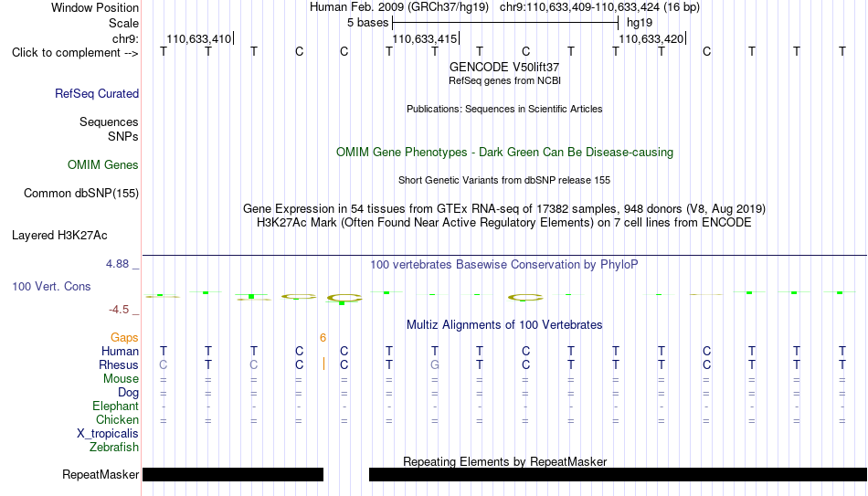This screenshot has height=496, width=868.
Task: Click the 'Click to complement -->' label
Action: point(75,53)
